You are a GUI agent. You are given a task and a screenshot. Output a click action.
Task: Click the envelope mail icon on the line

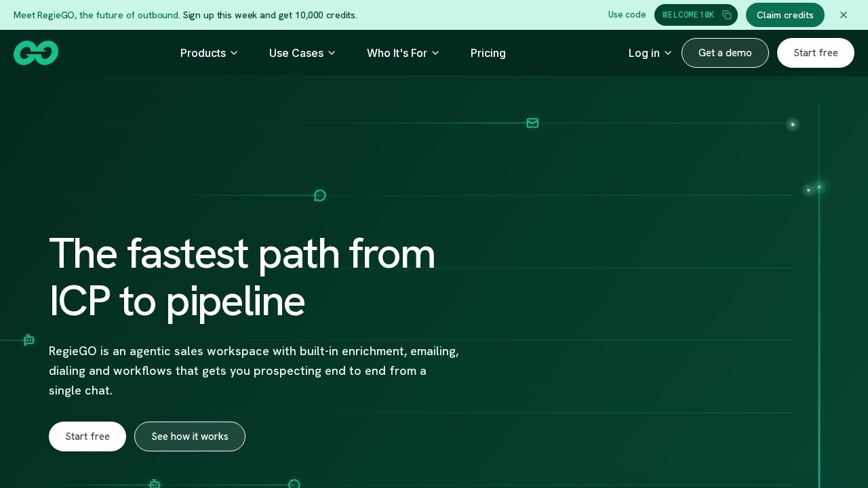(532, 123)
